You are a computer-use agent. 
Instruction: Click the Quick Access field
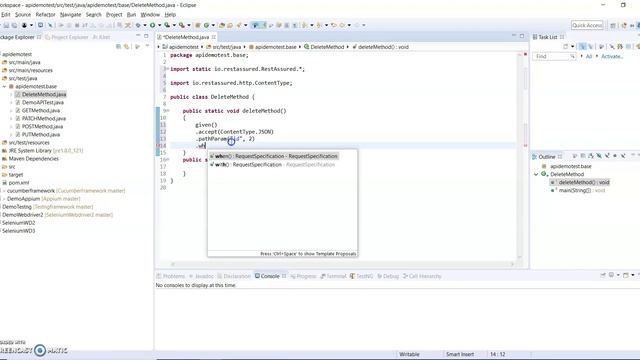[587, 25]
